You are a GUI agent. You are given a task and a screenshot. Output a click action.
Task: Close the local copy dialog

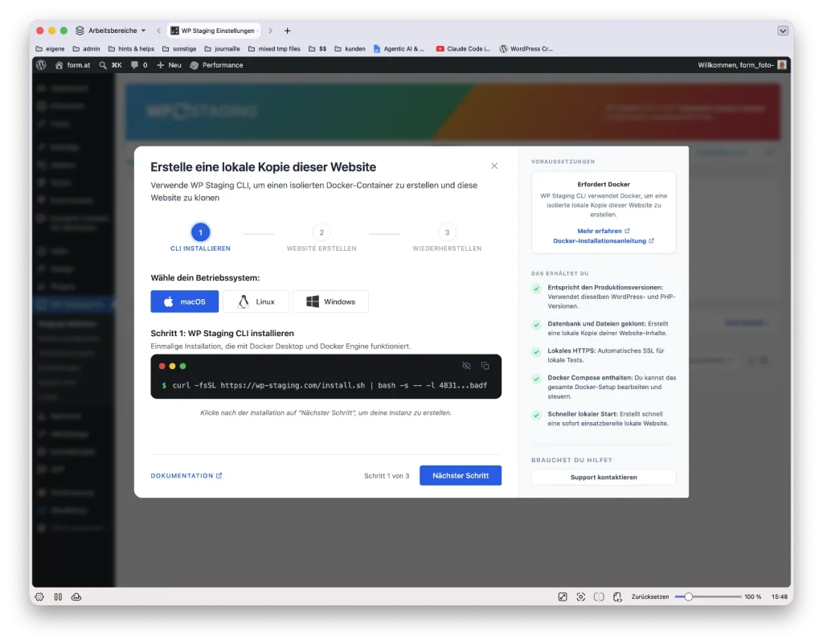(x=494, y=166)
